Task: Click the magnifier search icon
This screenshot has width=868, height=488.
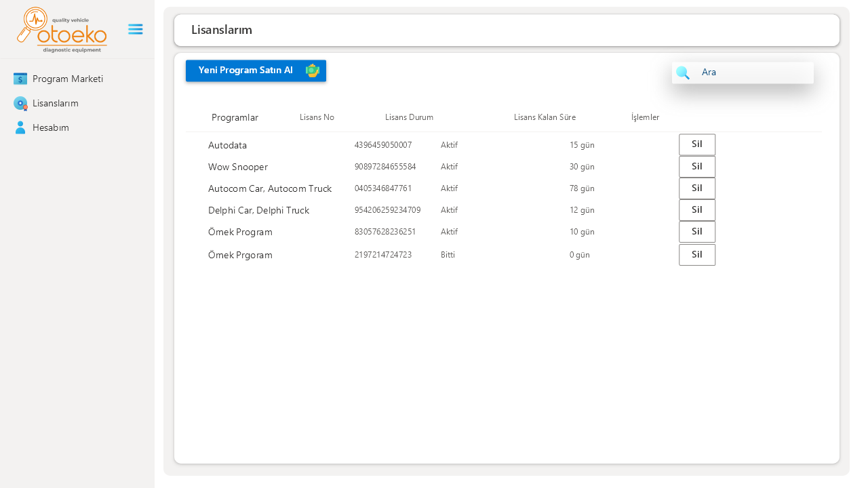Action: 683,73
